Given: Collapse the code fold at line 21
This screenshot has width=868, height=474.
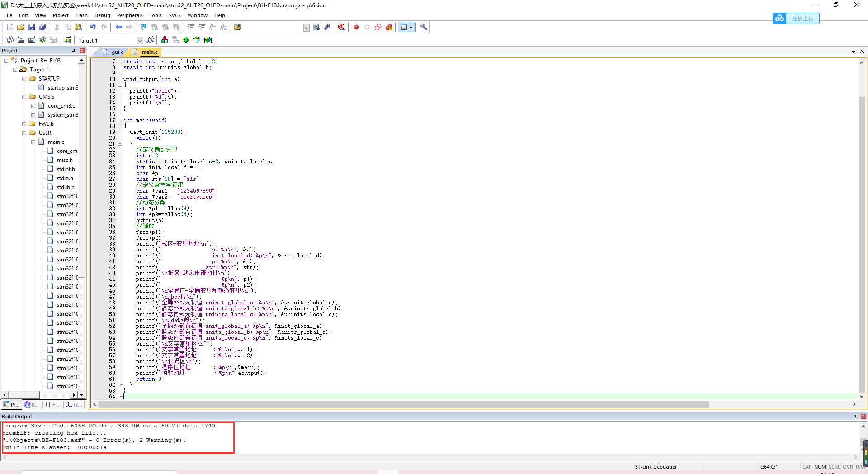Looking at the screenshot, I should pyautogui.click(x=120, y=144).
